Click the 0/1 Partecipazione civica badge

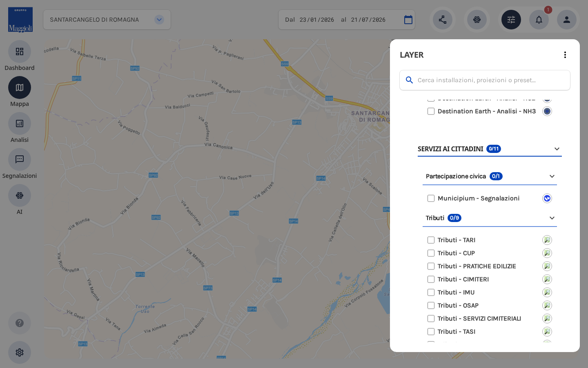click(496, 176)
